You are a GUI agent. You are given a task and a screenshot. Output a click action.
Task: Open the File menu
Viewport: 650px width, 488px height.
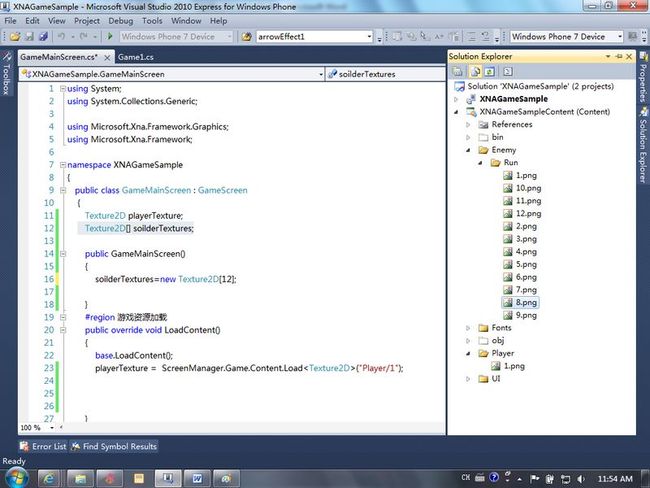[10, 21]
